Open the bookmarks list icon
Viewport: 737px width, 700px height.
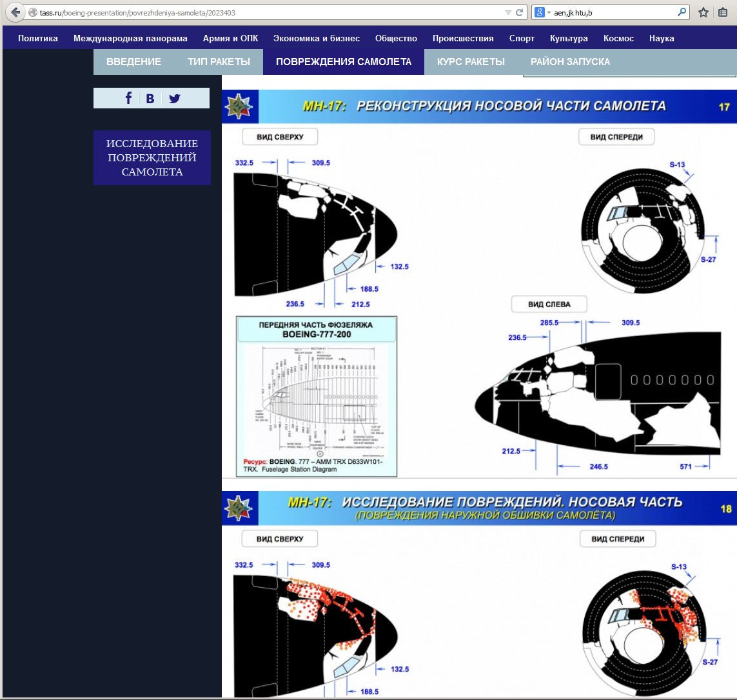pos(723,12)
